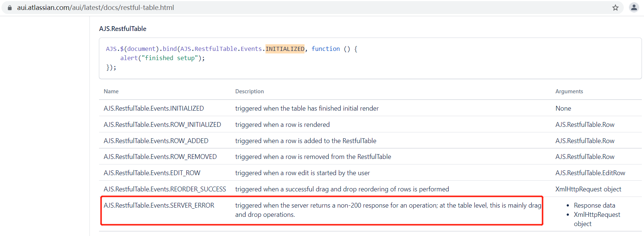Select AJS.RestfulTable.Events.INITIALIZED name cell
The height and width of the screenshot is (236, 644).
coord(154,108)
